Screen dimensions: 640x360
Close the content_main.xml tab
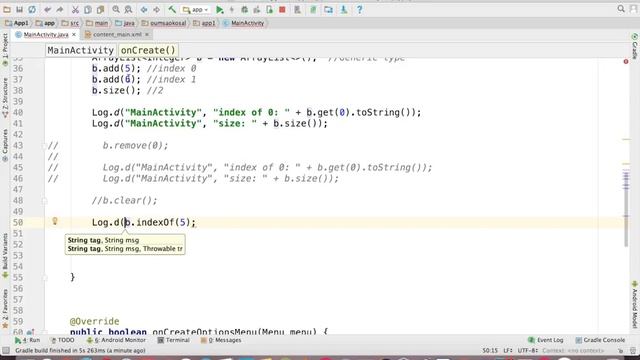(x=147, y=35)
